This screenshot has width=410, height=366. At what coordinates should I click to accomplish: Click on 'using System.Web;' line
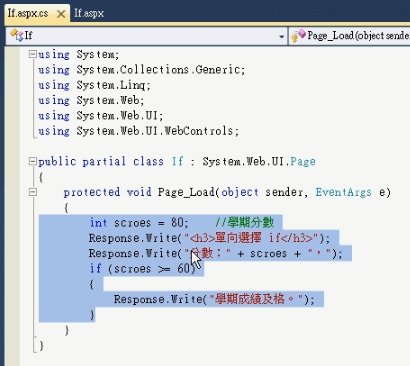tap(91, 100)
